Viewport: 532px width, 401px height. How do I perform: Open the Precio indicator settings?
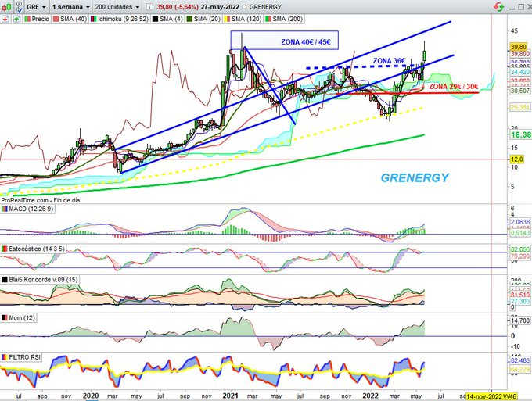tap(37, 19)
